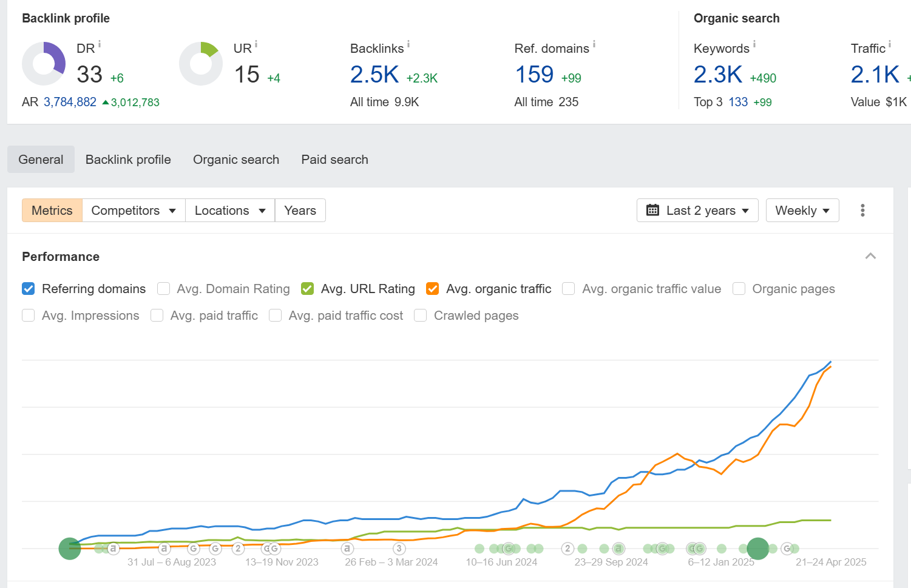
Task: Tick the Organic pages checkbox
Action: click(x=739, y=289)
